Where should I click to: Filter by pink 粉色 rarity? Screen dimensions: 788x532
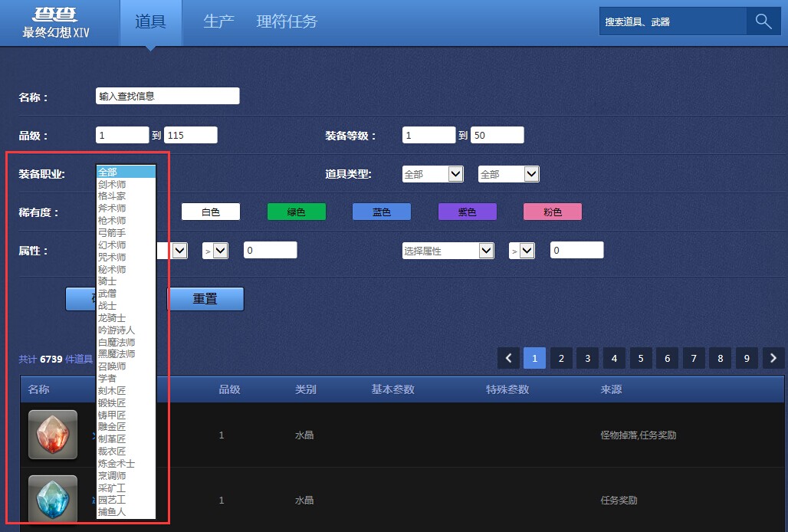[x=552, y=212]
